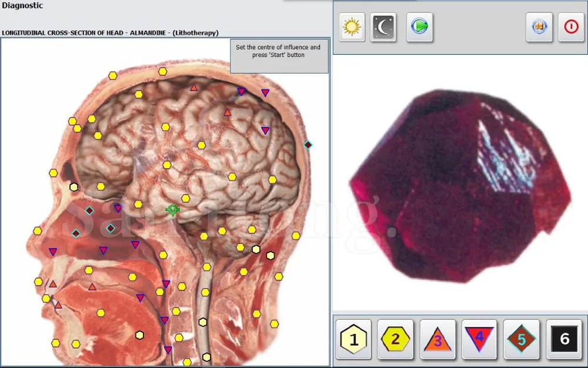Viewport: 588px width, 368px height.
Task: Select level 6 black square button
Action: (564, 339)
